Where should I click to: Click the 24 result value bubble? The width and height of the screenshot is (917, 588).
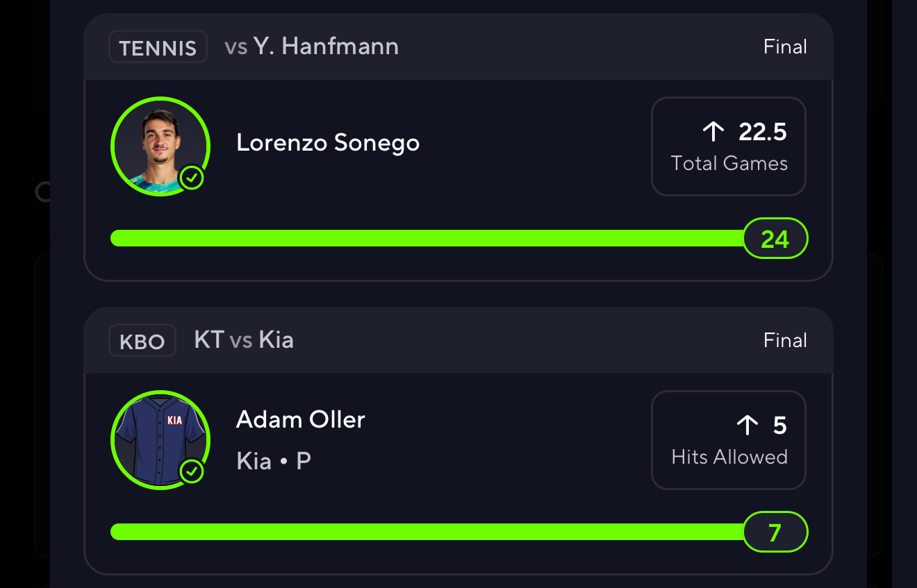click(775, 239)
